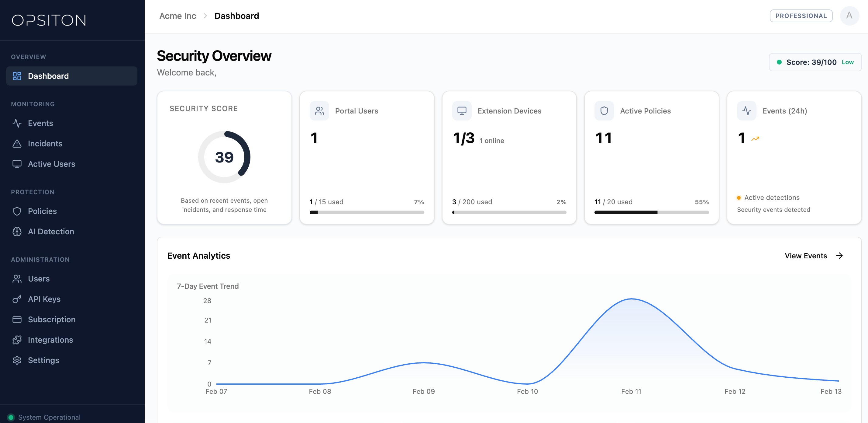The width and height of the screenshot is (868, 423).
Task: Click the Subscription credit card icon
Action: tap(17, 320)
